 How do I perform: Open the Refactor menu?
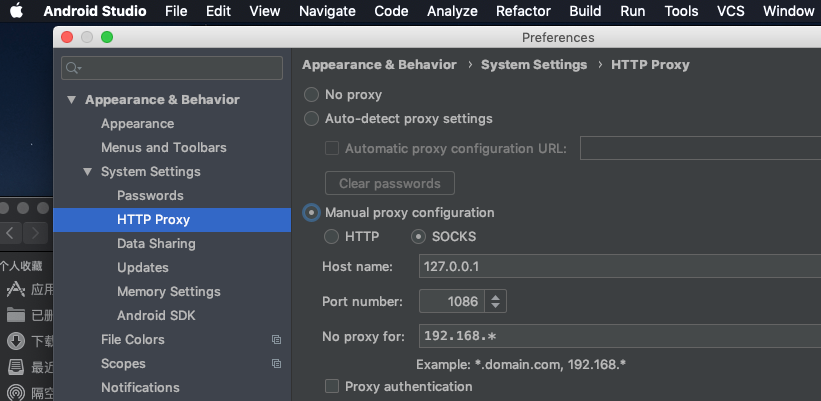(x=523, y=11)
